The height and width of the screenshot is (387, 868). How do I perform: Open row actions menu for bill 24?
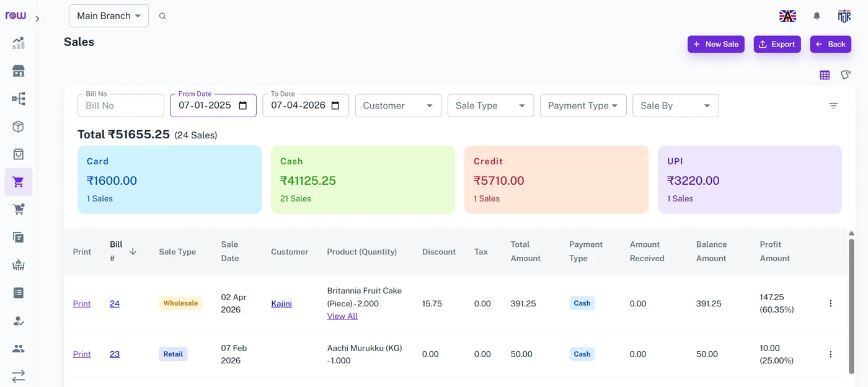point(831,303)
